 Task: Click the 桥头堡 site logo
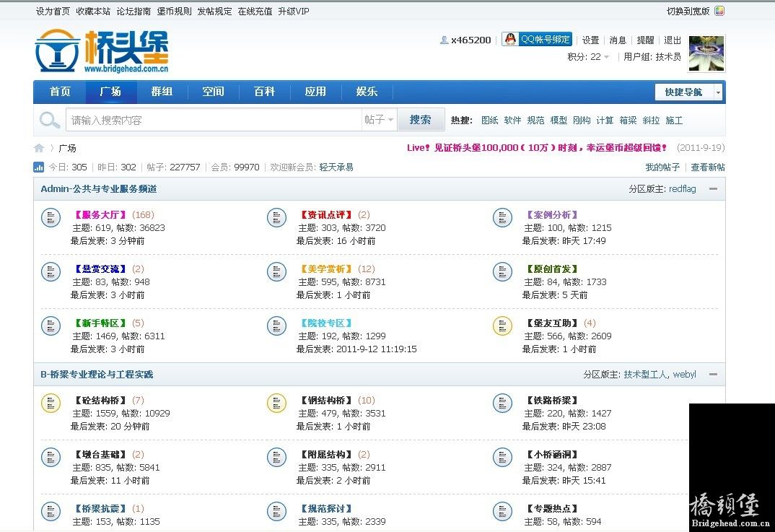click(101, 51)
